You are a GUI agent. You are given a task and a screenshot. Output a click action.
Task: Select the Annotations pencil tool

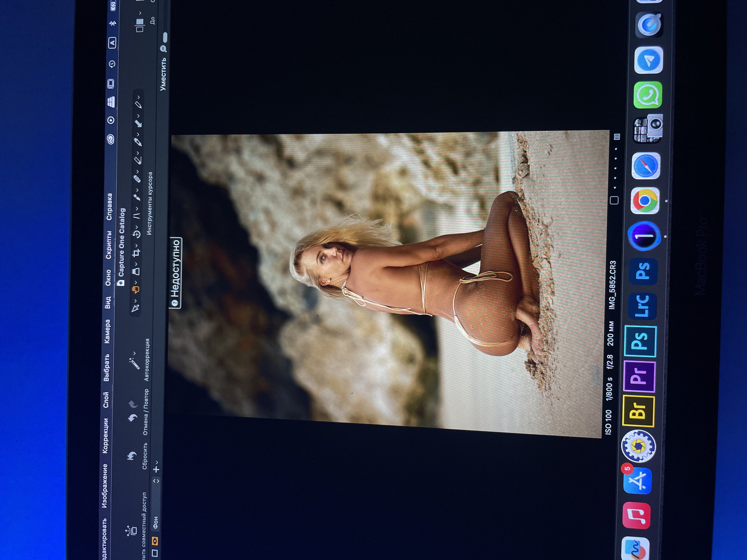tap(139, 105)
